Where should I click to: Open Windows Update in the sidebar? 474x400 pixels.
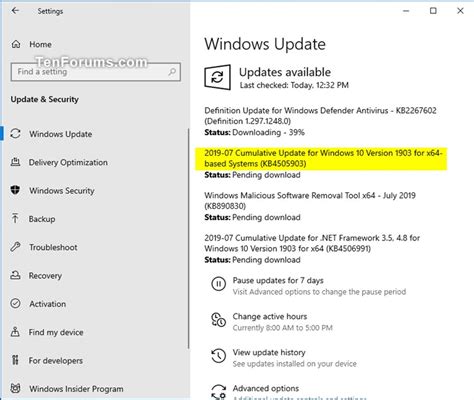pyautogui.click(x=61, y=134)
